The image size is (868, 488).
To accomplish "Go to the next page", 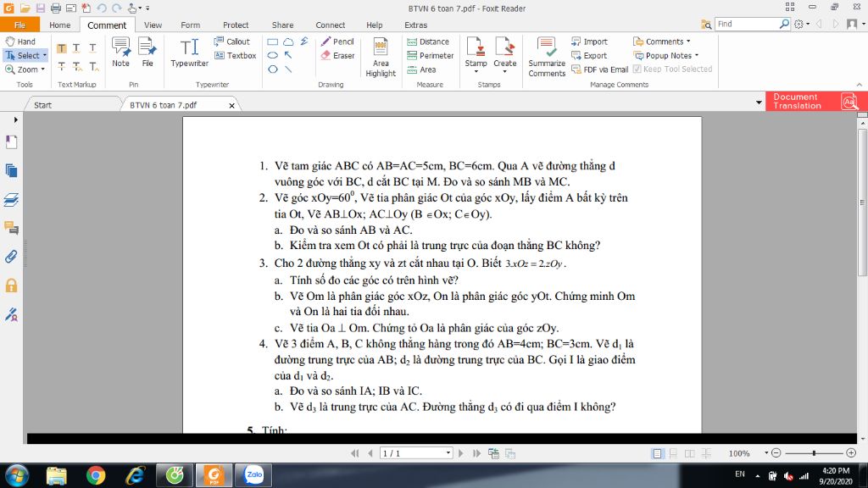I will [x=460, y=453].
